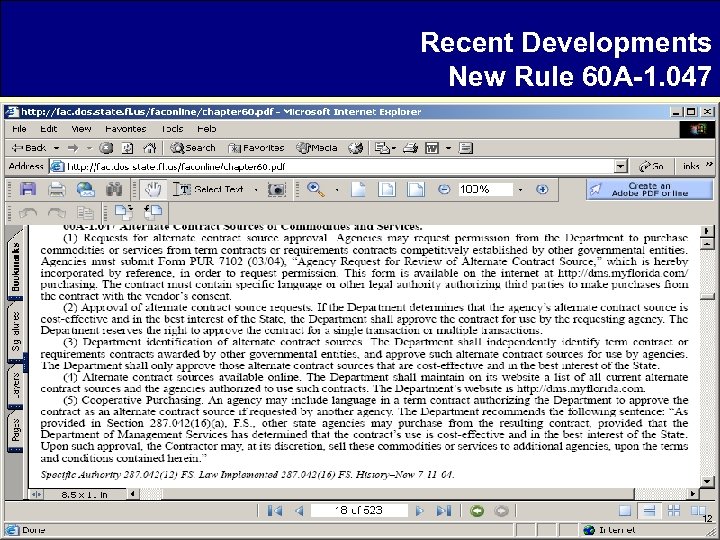Click the vertical scrollbar down arrow
The height and width of the screenshot is (540, 720).
pos(707,482)
